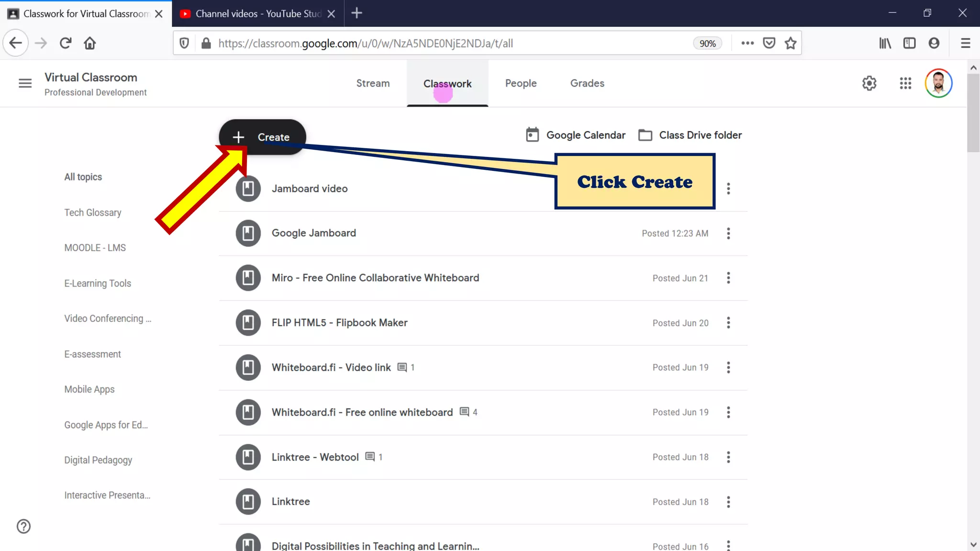Open comments icon on Whiteboard.fi Video link
Image resolution: width=980 pixels, height=551 pixels.
[x=402, y=367]
